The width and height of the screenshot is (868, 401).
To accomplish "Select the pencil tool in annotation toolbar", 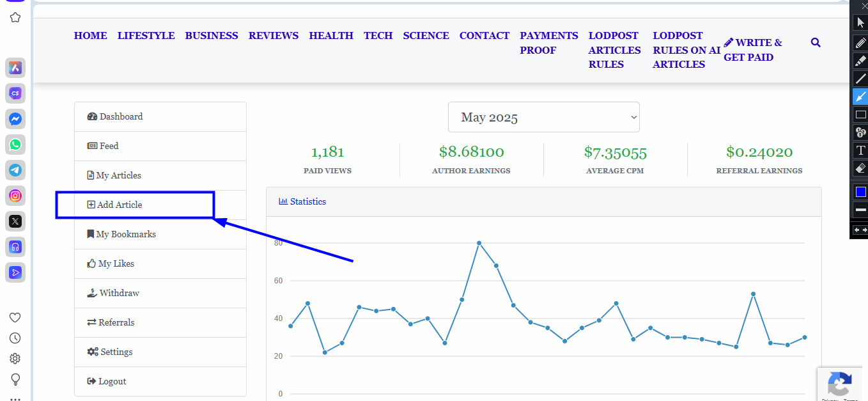I will [x=860, y=42].
